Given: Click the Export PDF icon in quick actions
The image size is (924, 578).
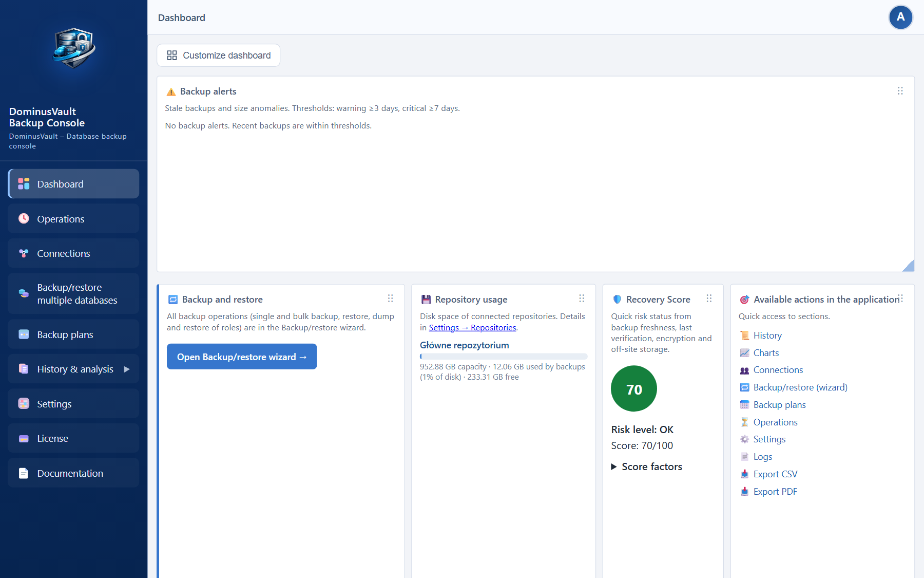Looking at the screenshot, I should [x=744, y=492].
